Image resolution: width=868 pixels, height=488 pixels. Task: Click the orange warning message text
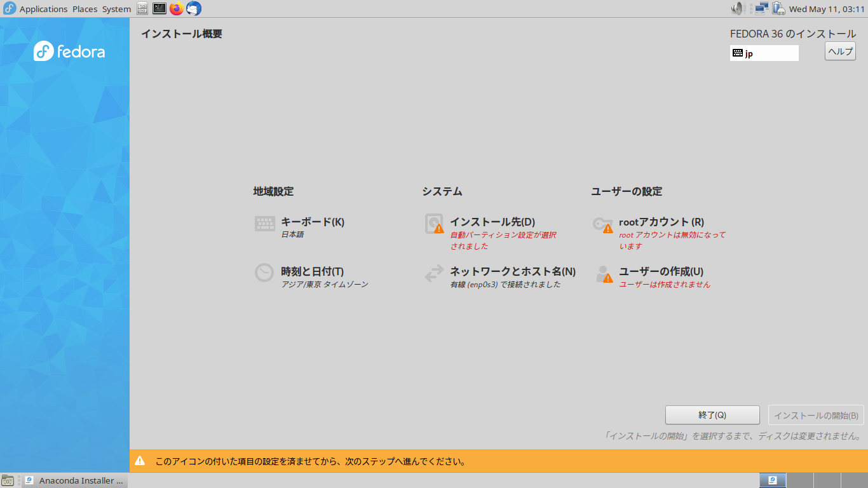click(311, 461)
